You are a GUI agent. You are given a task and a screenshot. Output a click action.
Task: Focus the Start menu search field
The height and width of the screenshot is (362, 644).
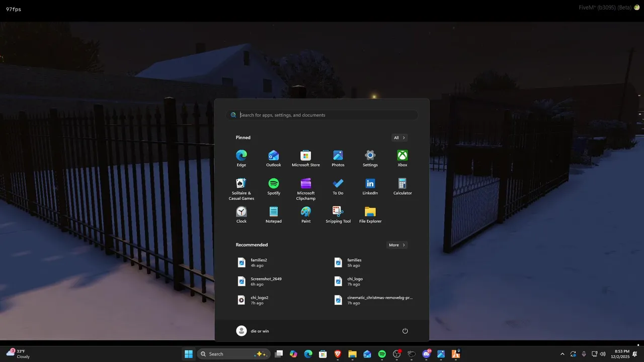[322, 115]
